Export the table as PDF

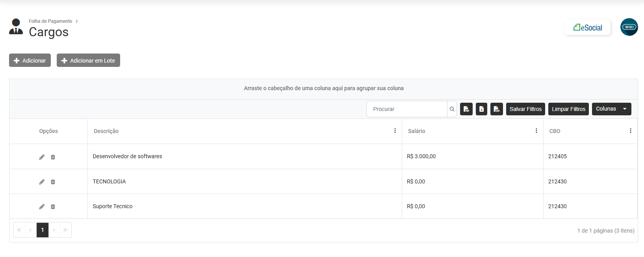click(466, 109)
